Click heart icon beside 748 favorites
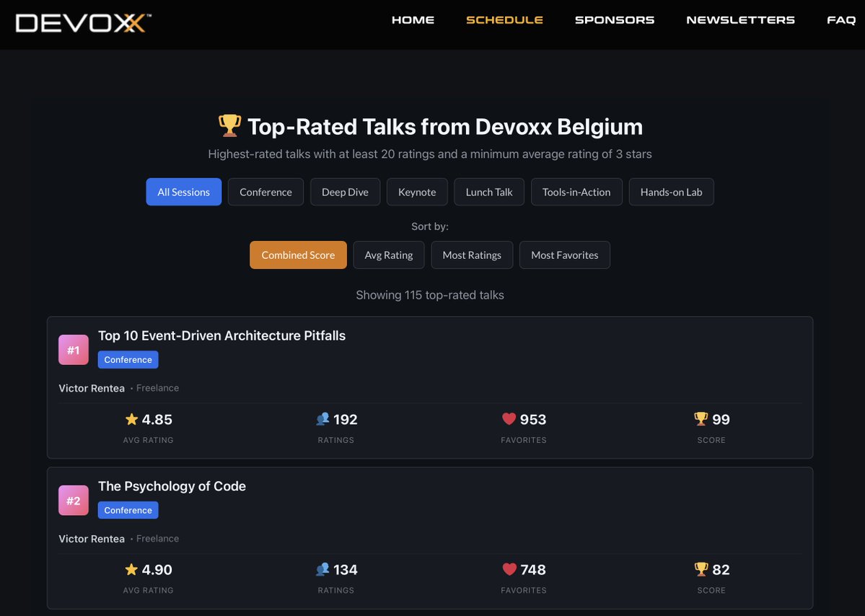Screen dimensions: 865x616 coord(509,569)
